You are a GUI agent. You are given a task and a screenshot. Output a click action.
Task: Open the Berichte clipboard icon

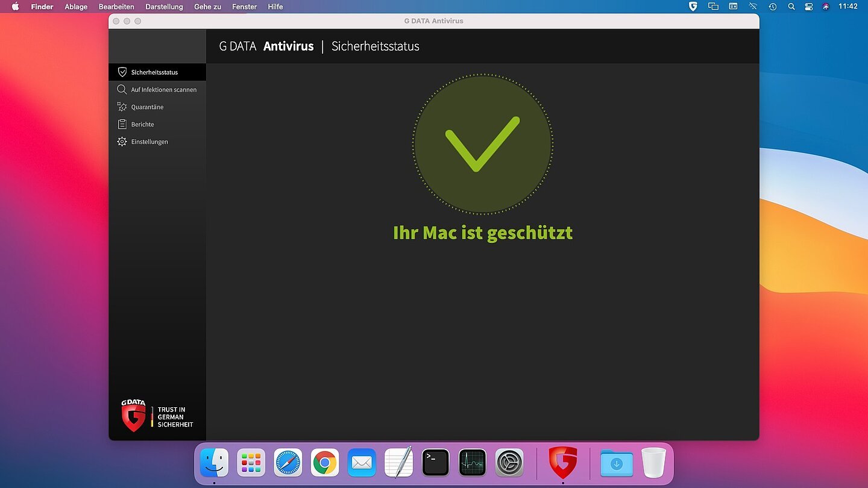pos(122,124)
